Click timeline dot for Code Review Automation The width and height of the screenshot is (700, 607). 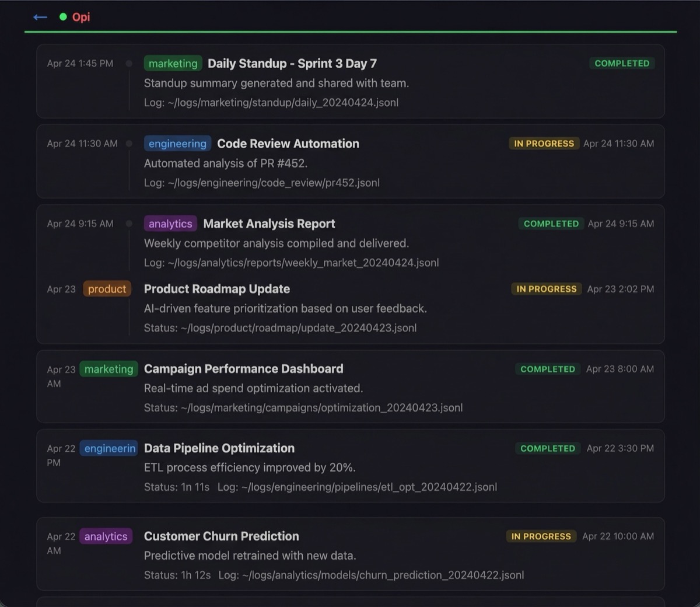pos(129,144)
